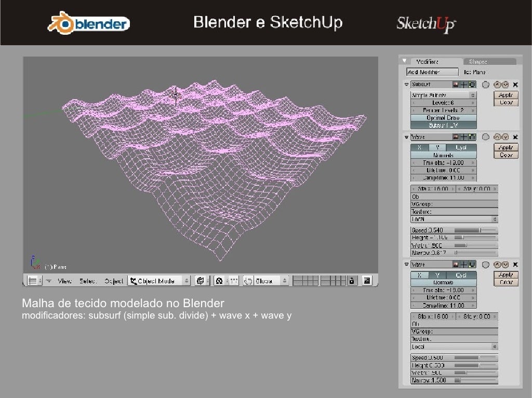Click the second Wave Texture input field
The width and height of the screenshot is (532, 398).
[454, 339]
